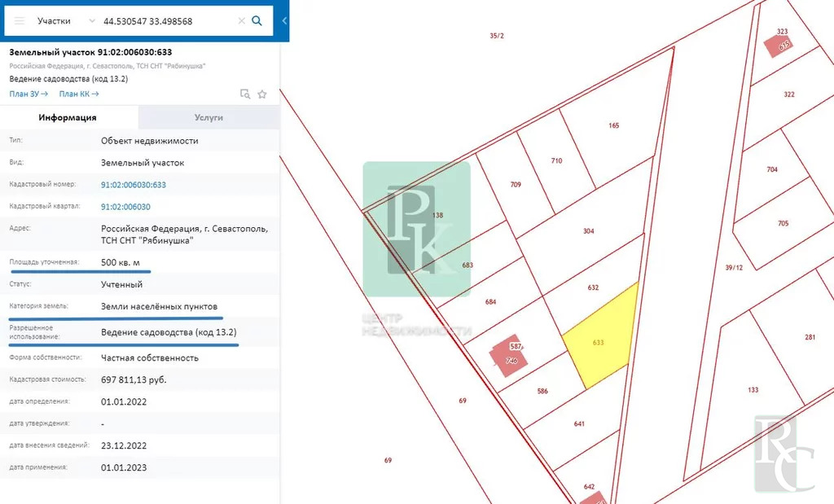This screenshot has width=834, height=504.
Task: Open cadastral number 91:02:006030:633 link
Action: pyautogui.click(x=134, y=185)
